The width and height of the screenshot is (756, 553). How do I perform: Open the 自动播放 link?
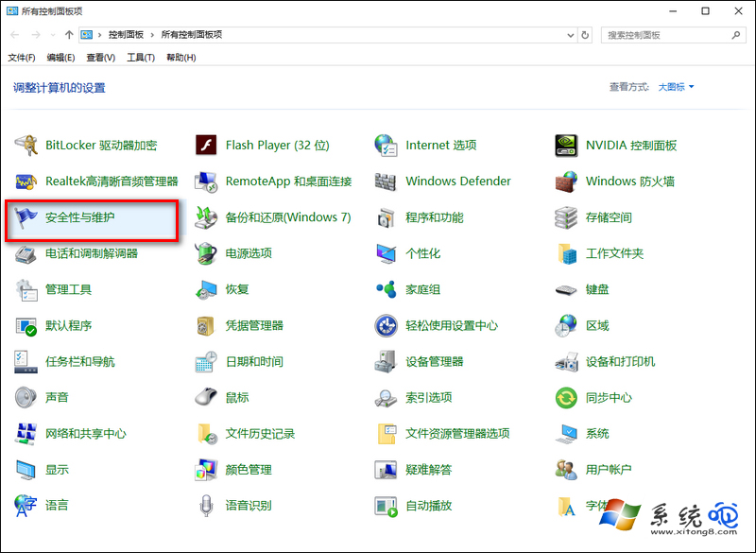coord(429,506)
